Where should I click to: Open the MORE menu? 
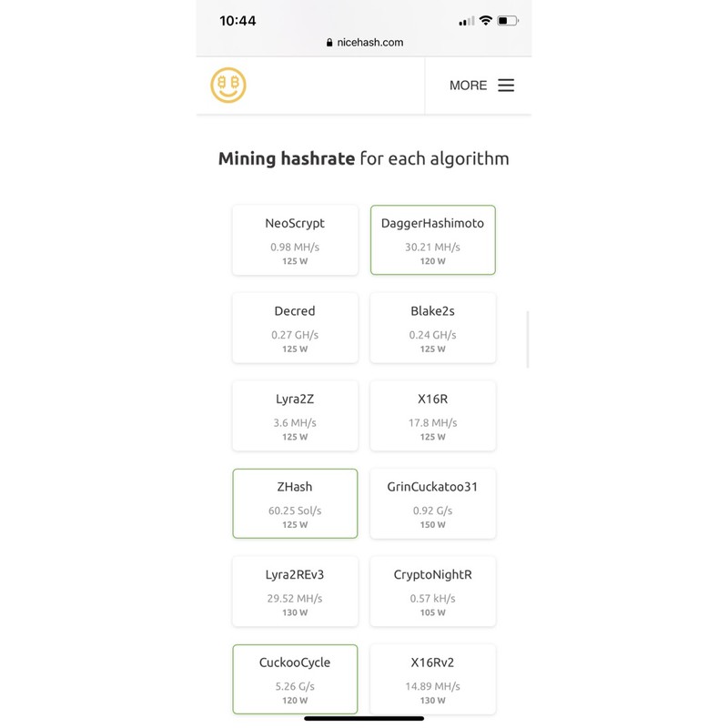pyautogui.click(x=469, y=86)
